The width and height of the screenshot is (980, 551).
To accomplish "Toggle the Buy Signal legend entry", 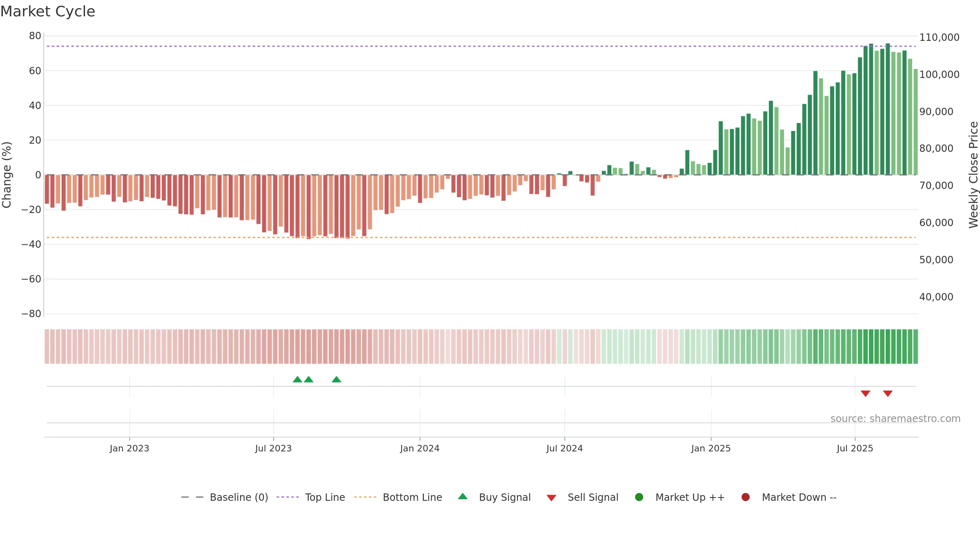I will point(494,497).
